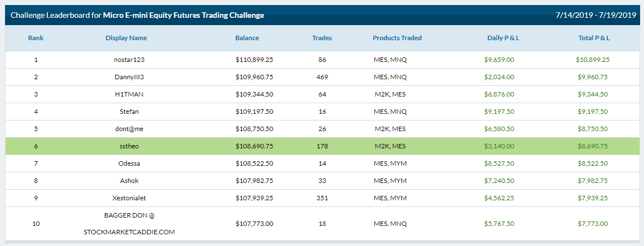Click the Xestonialet display name
This screenshot has width=644, height=246.
point(129,198)
